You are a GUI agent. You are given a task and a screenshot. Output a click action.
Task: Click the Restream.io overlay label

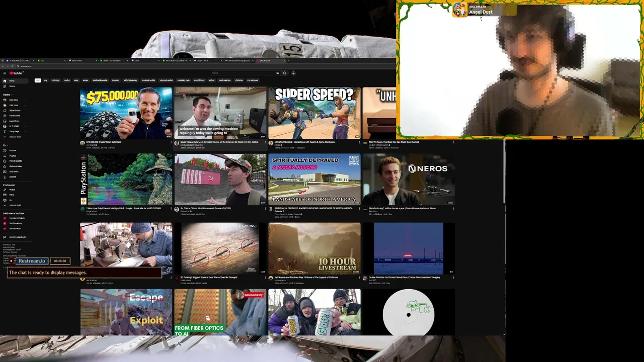(x=32, y=261)
